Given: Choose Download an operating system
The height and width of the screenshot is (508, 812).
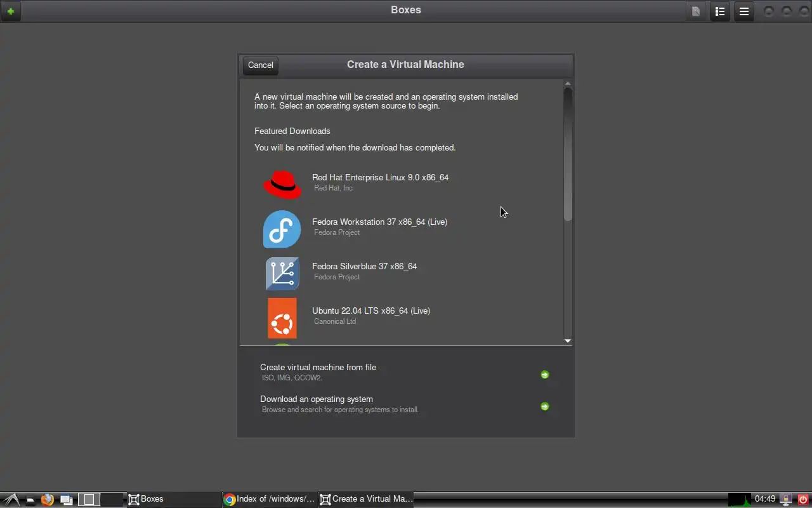Looking at the screenshot, I should point(405,404).
